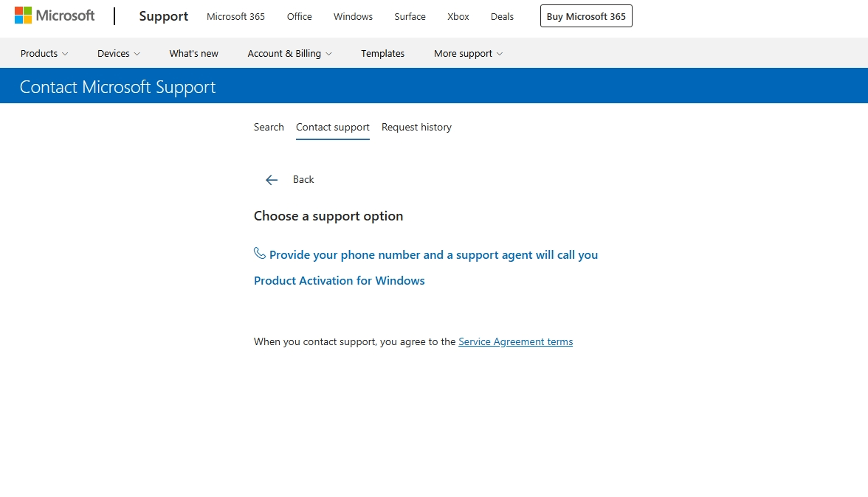Click the Contact Microsoft Support banner title
868x497 pixels.
[117, 87]
